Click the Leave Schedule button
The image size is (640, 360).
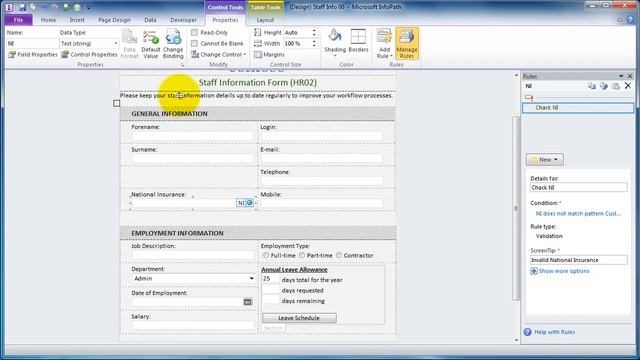299,318
